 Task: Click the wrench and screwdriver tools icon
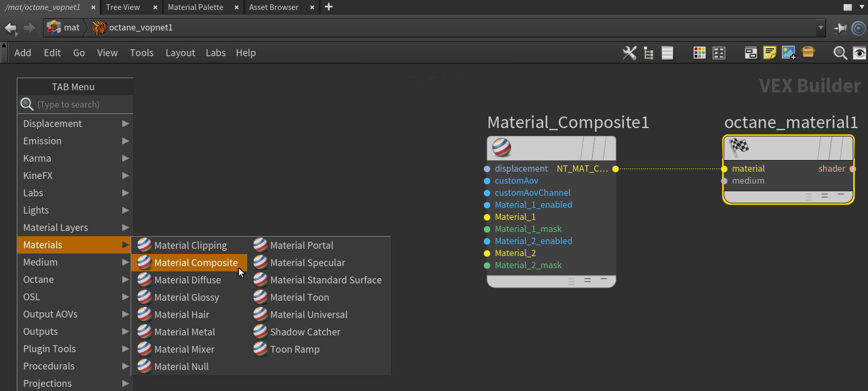[629, 53]
